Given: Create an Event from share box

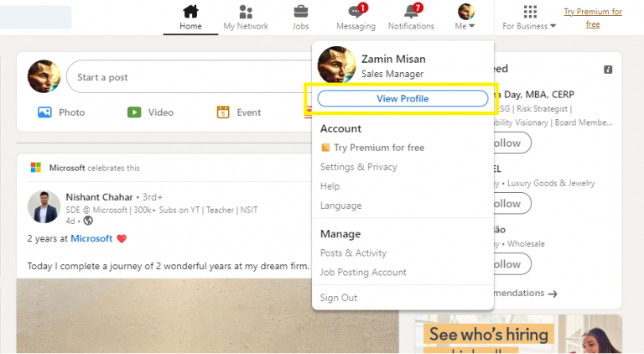Looking at the screenshot, I should [239, 112].
